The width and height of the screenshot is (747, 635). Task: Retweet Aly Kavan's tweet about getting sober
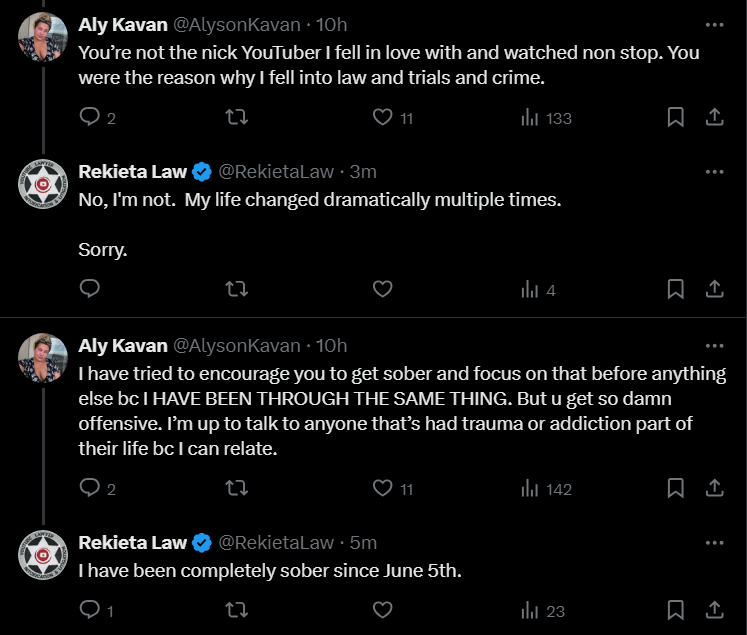click(x=237, y=488)
